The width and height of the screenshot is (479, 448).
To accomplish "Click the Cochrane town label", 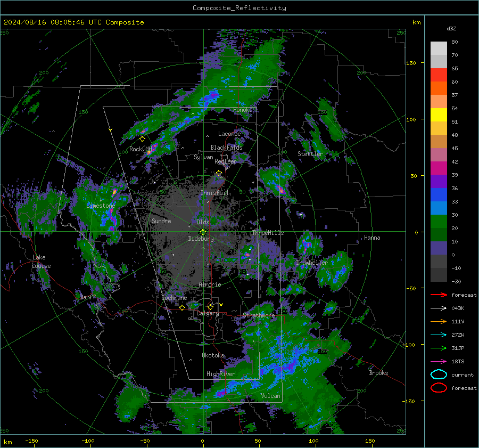I will click(174, 298).
